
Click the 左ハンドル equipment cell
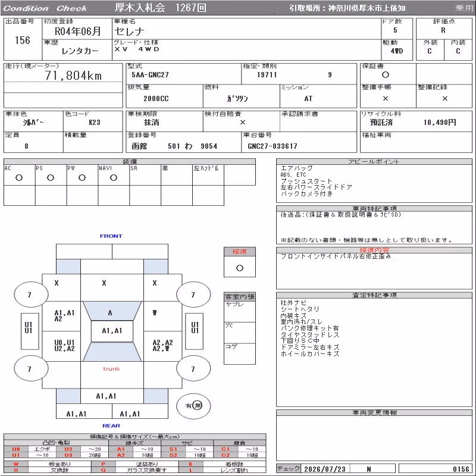[x=208, y=175]
